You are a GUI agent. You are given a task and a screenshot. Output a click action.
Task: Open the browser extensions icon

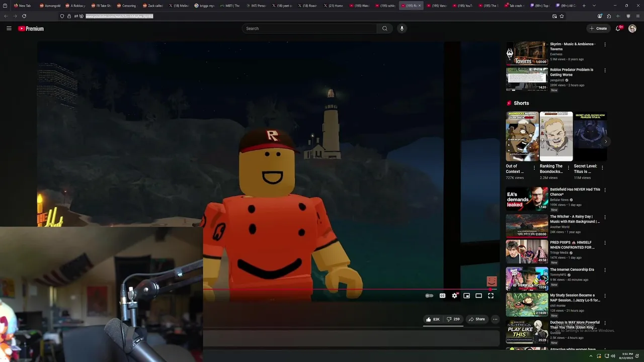pyautogui.click(x=609, y=16)
